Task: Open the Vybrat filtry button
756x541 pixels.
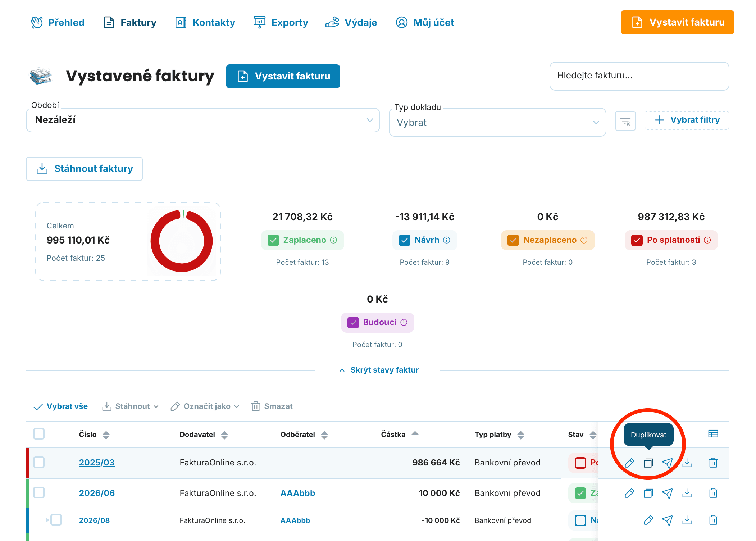Action: [x=687, y=120]
